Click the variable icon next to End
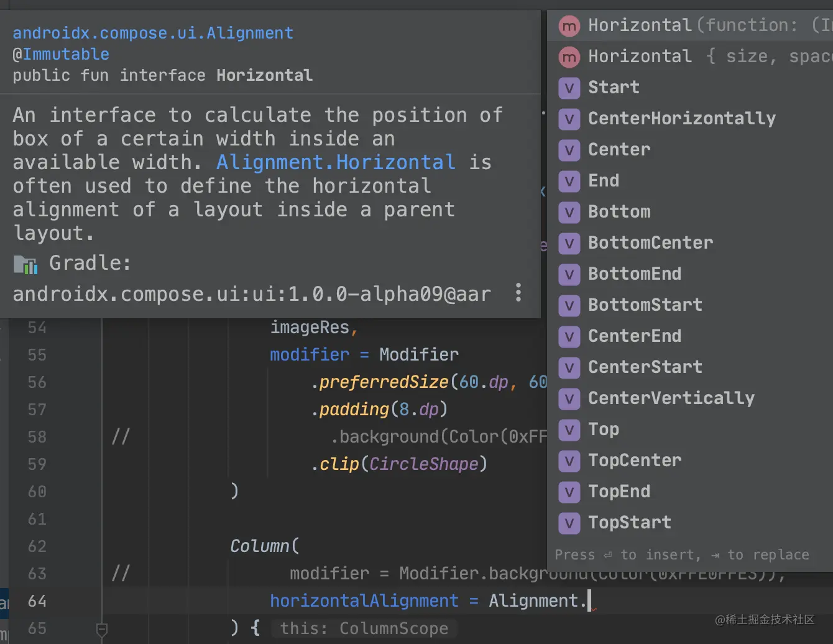 coord(569,181)
